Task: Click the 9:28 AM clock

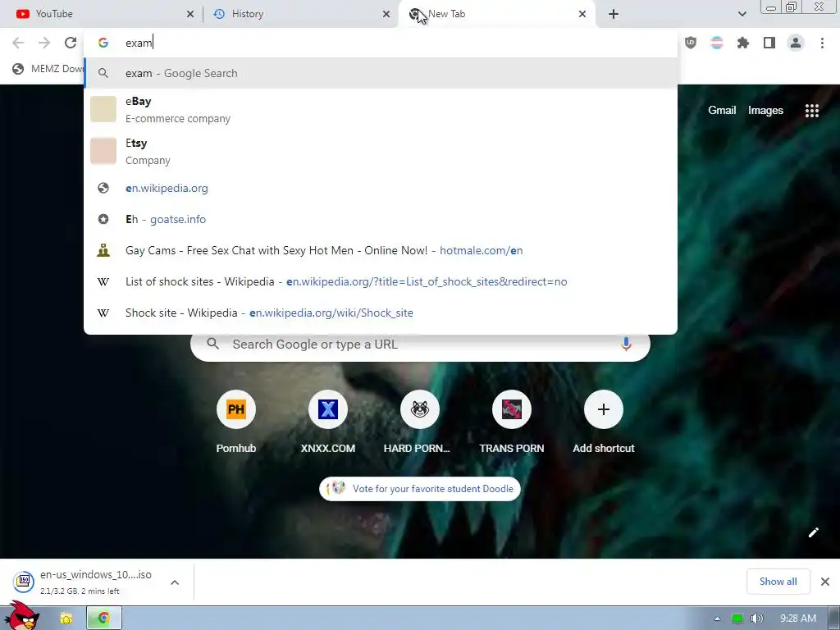Action: tap(798, 619)
